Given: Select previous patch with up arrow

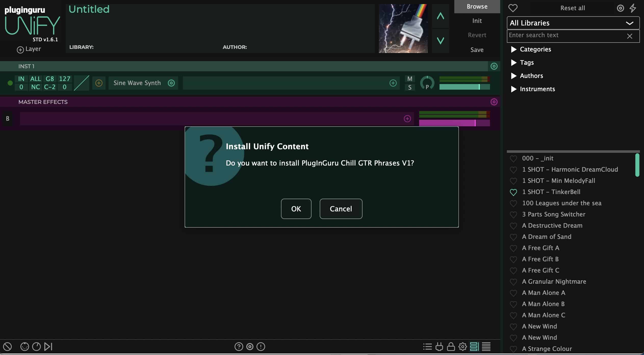Looking at the screenshot, I should pos(440,16).
